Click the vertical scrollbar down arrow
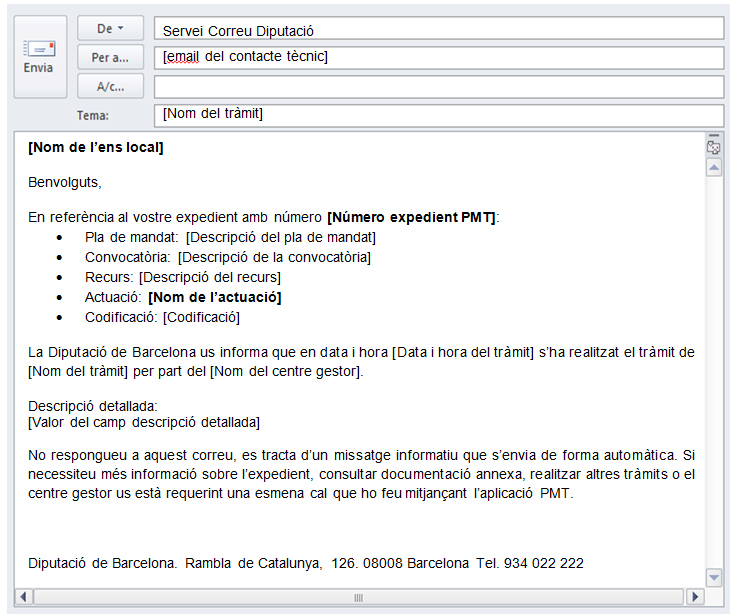736x616 pixels. click(x=713, y=578)
